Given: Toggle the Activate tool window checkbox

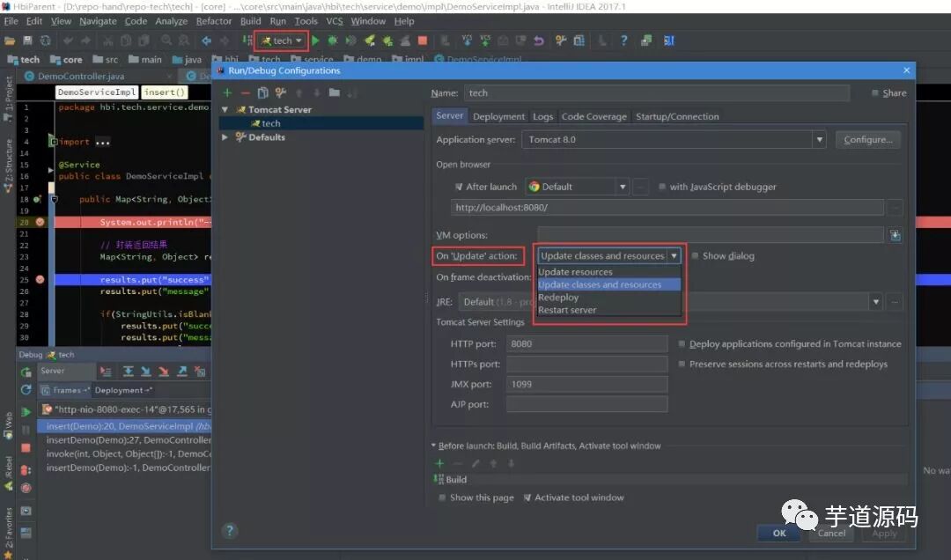Looking at the screenshot, I should point(527,497).
